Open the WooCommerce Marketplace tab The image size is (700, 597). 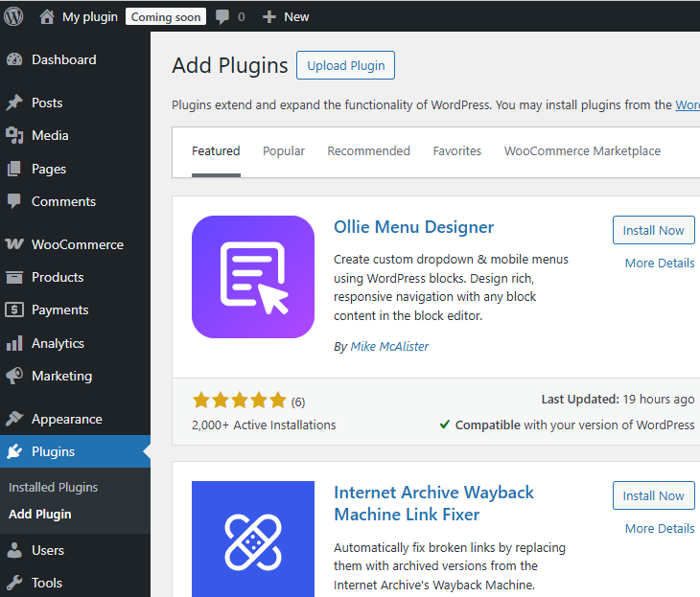(582, 150)
